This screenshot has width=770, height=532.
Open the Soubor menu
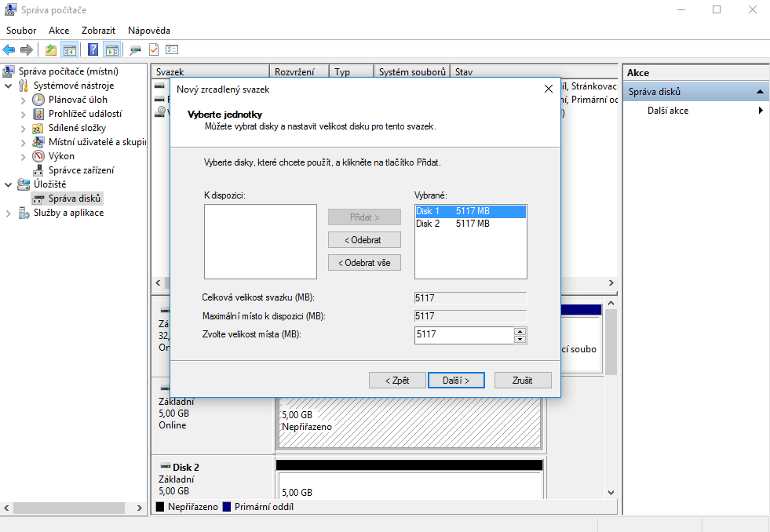(x=21, y=31)
